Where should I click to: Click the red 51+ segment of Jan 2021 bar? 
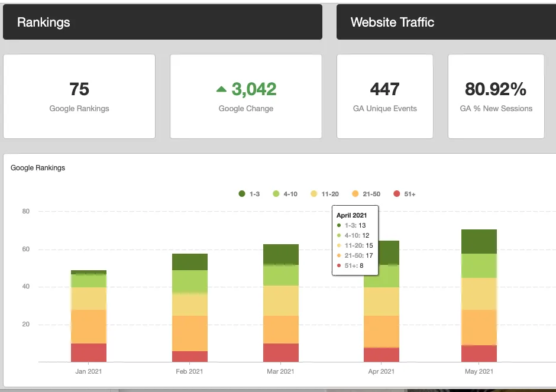89,352
